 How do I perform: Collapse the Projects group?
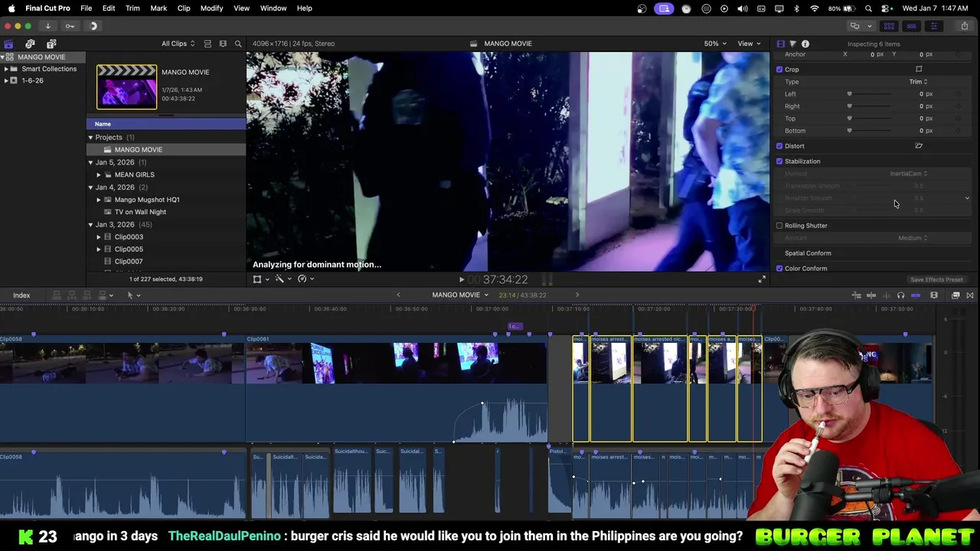point(90,138)
